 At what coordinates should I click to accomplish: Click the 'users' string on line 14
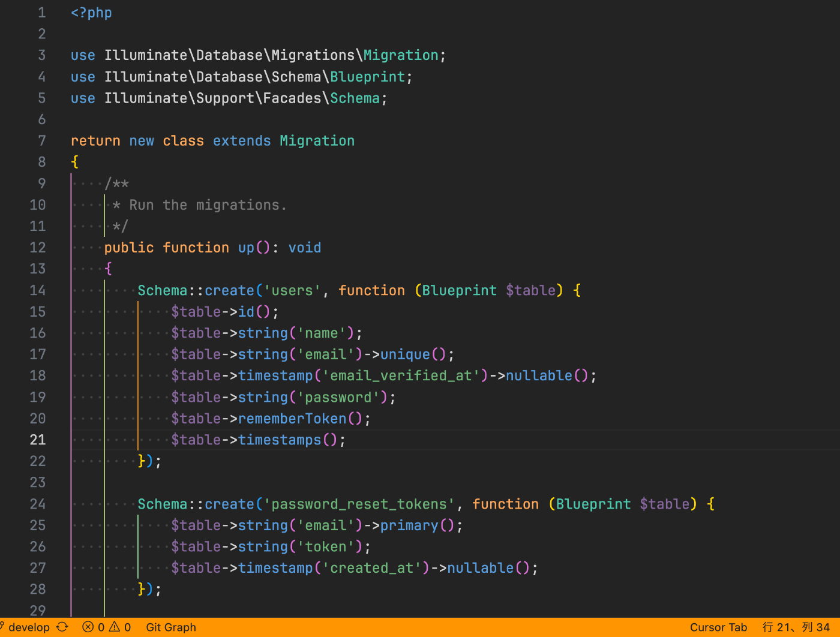(x=292, y=290)
